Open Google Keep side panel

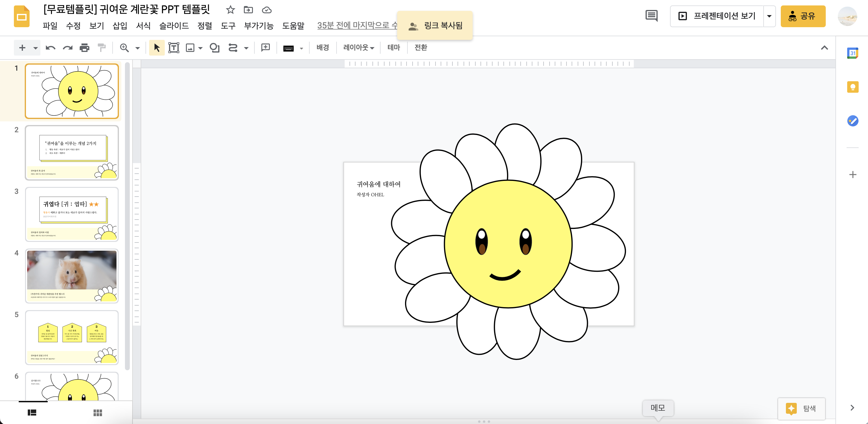[x=852, y=87]
